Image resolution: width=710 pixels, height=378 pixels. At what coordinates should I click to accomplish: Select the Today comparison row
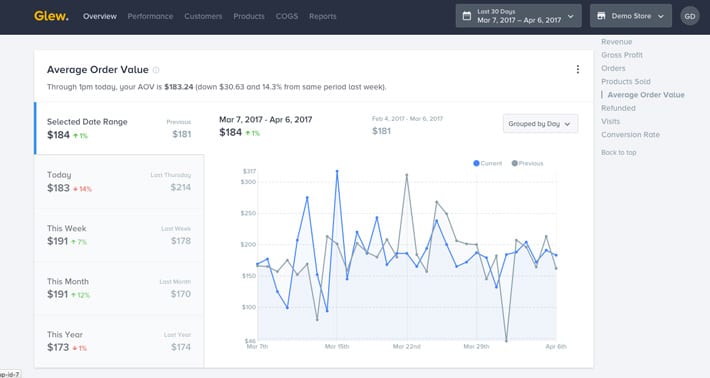119,182
